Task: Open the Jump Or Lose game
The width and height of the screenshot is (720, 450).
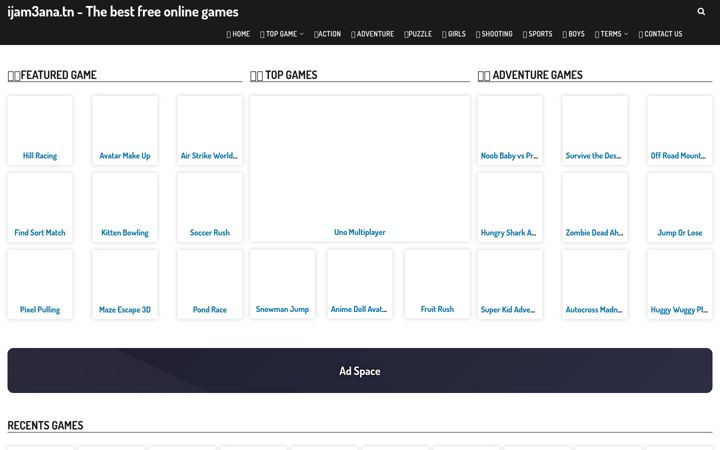Action: (680, 208)
